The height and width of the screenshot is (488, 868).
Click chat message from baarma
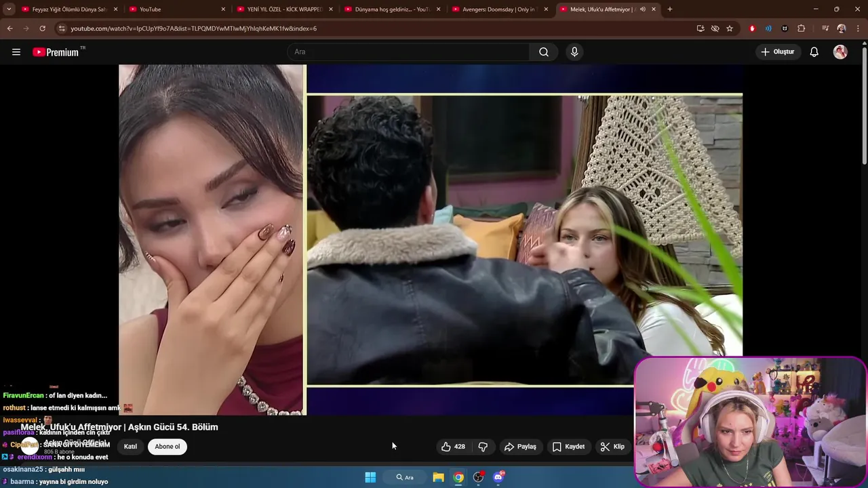[x=59, y=482]
